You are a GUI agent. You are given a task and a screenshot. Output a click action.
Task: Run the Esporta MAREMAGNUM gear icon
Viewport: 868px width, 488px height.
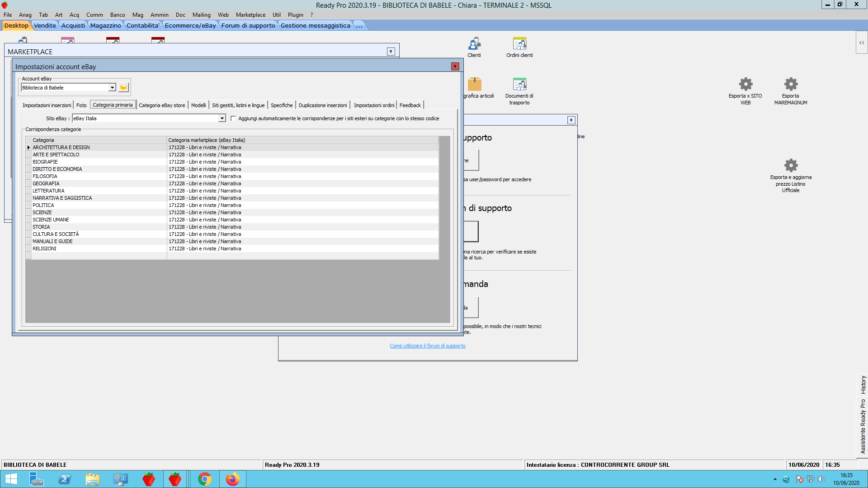point(791,91)
